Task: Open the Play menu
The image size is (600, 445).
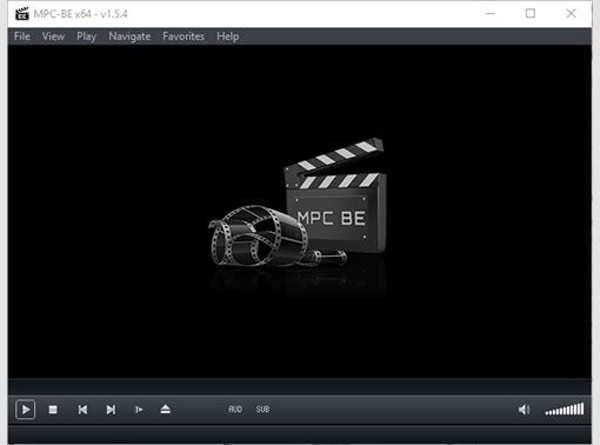Action: tap(86, 36)
